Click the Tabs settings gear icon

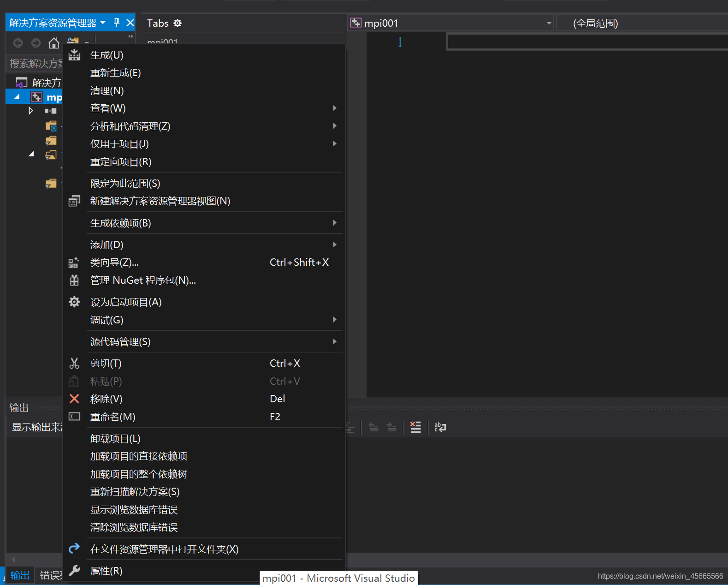pyautogui.click(x=178, y=23)
